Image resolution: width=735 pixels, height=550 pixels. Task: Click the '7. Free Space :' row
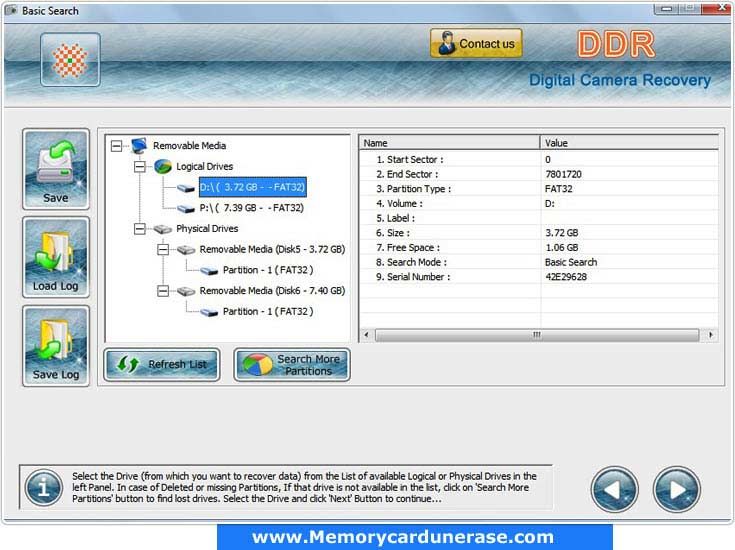[539, 248]
